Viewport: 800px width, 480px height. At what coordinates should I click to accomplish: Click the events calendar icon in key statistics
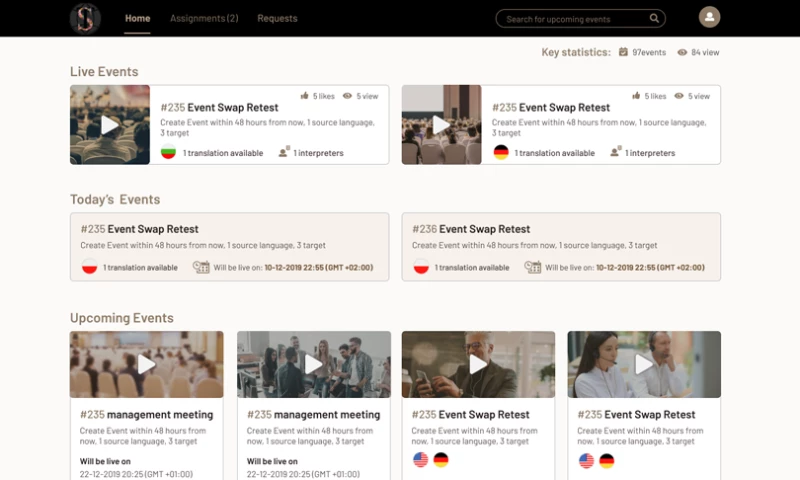pos(623,52)
